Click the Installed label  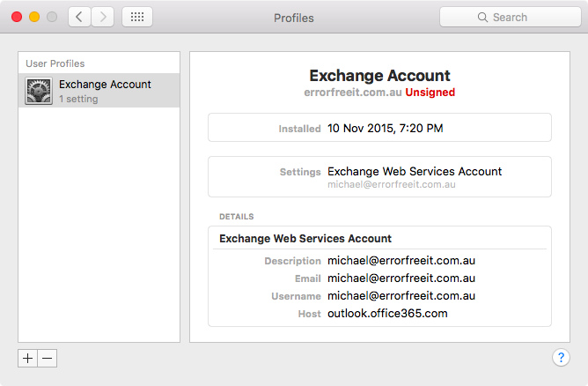299,129
